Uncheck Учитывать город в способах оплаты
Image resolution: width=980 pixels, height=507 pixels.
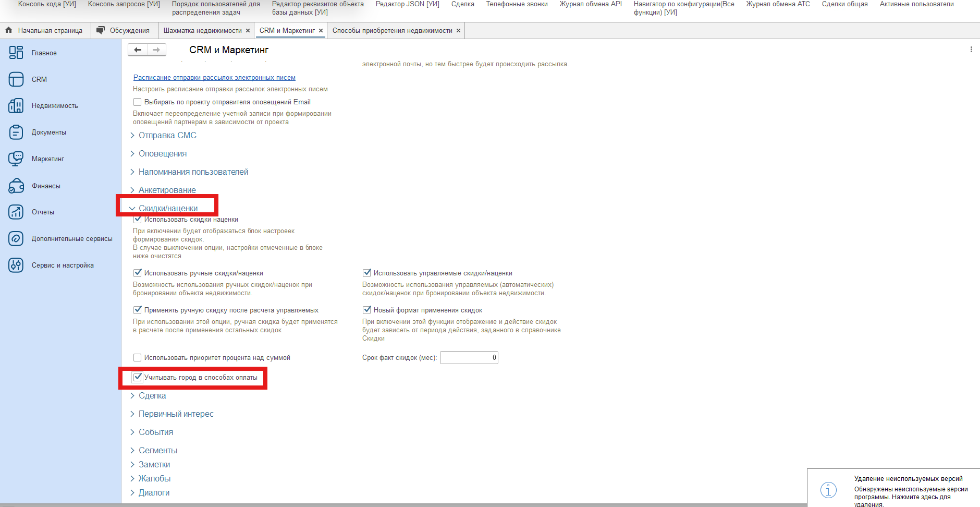pyautogui.click(x=138, y=377)
